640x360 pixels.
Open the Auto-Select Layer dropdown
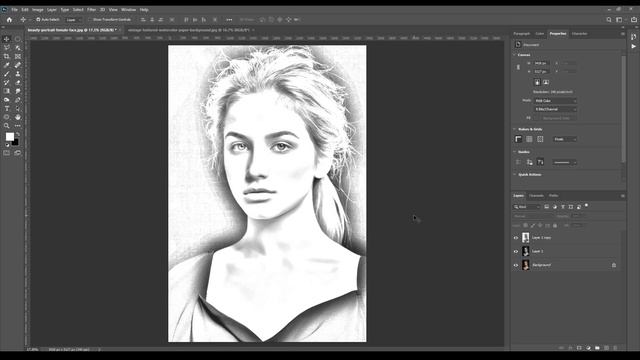point(73,20)
